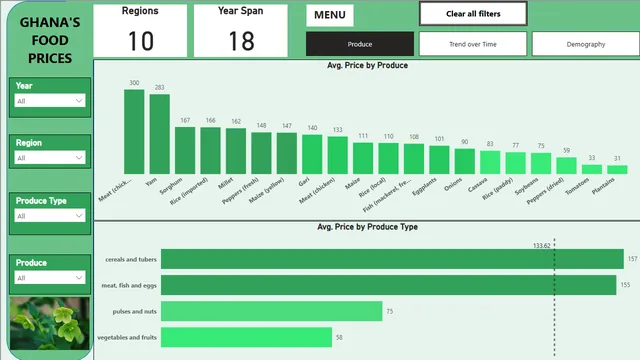Select the Peppers (dried) bar valued 59
The image size is (640, 360).
567,166
